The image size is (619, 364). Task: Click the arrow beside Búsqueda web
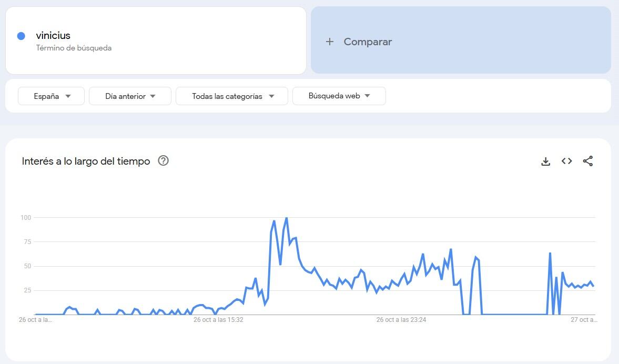367,96
